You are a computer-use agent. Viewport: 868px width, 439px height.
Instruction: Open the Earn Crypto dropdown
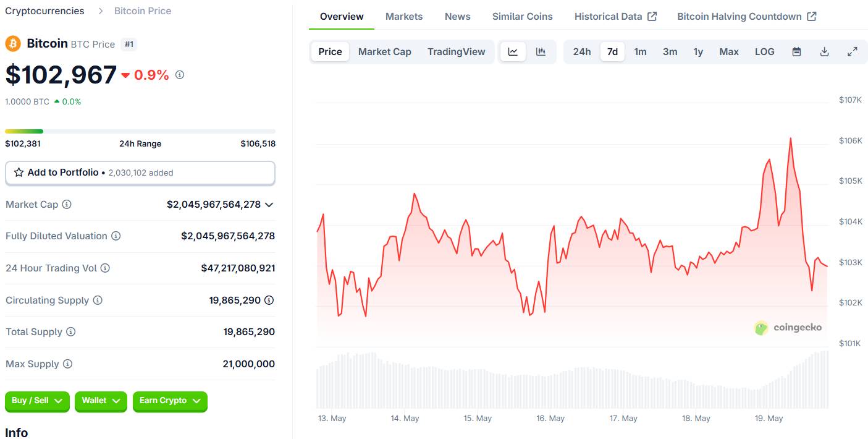(x=170, y=401)
